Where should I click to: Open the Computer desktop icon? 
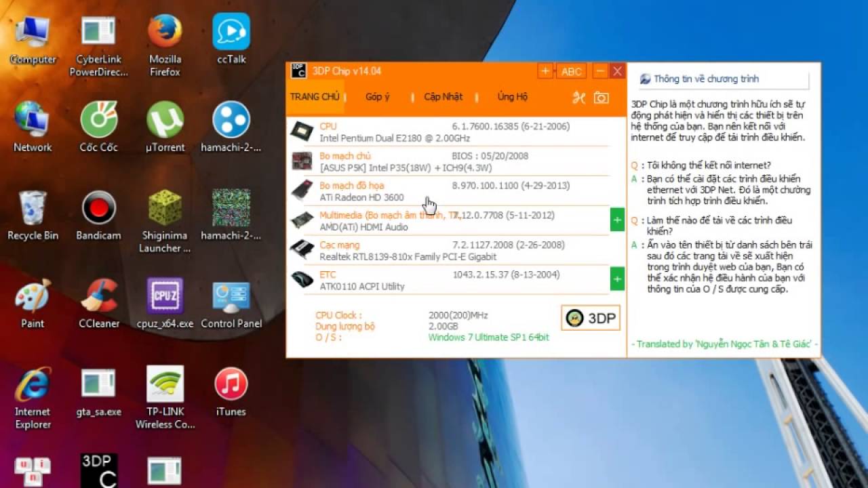pos(33,39)
